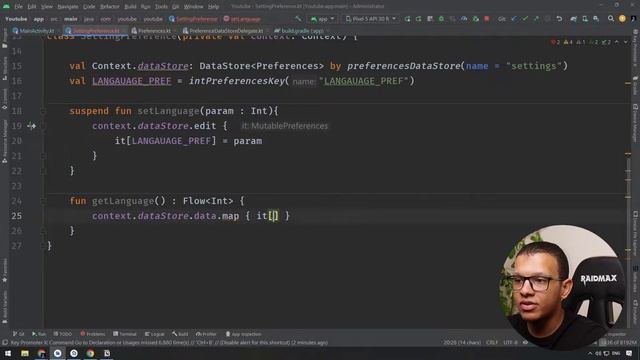Open the Terminal tool window

point(125,334)
